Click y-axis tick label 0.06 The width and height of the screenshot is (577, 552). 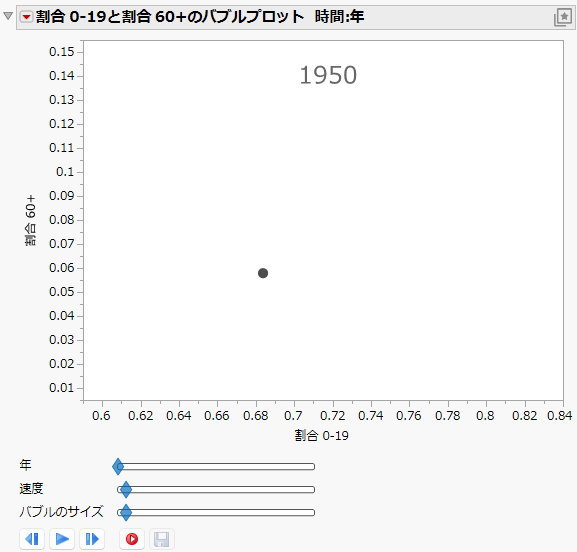pyautogui.click(x=61, y=268)
